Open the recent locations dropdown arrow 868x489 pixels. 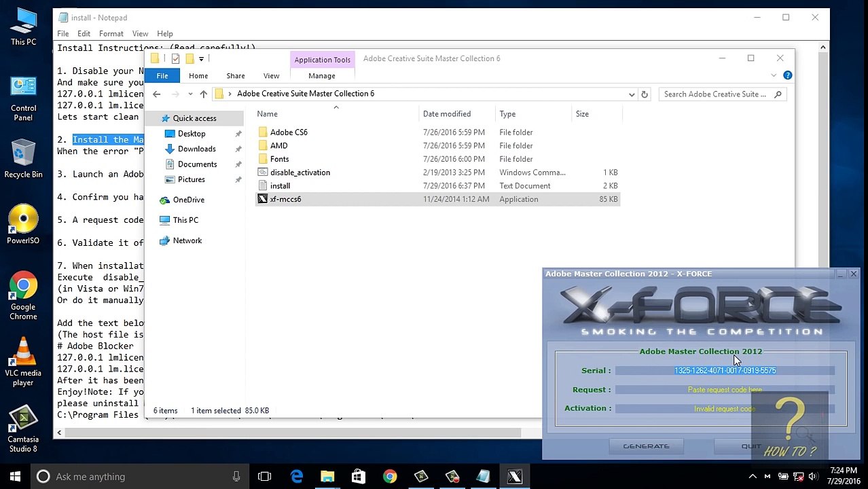coord(190,94)
